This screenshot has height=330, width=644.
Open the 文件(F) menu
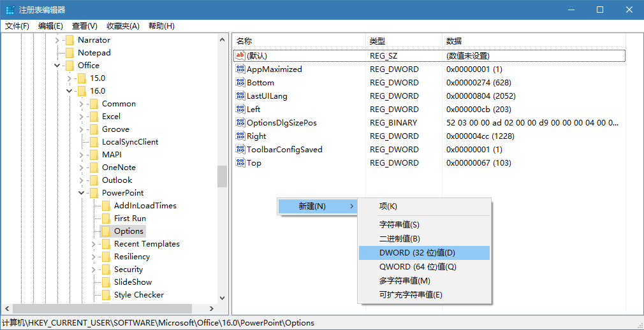click(17, 26)
